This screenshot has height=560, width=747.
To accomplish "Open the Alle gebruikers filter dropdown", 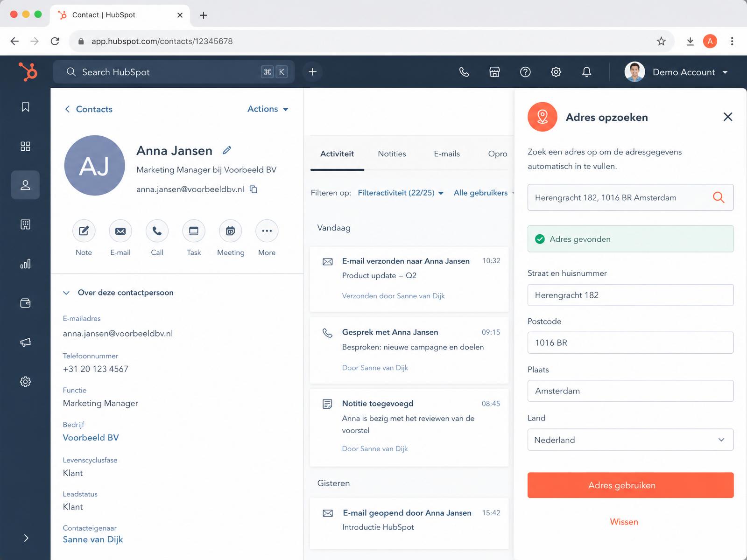I will point(484,193).
